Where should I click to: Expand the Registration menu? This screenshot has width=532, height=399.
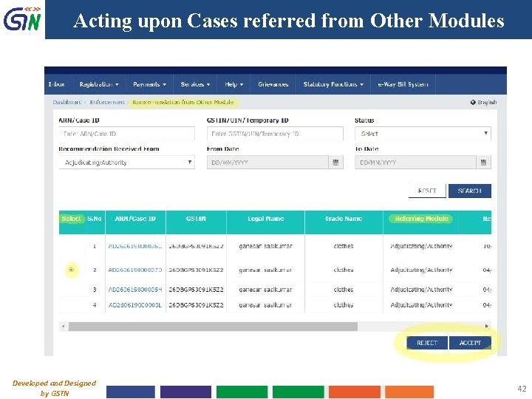click(x=99, y=84)
